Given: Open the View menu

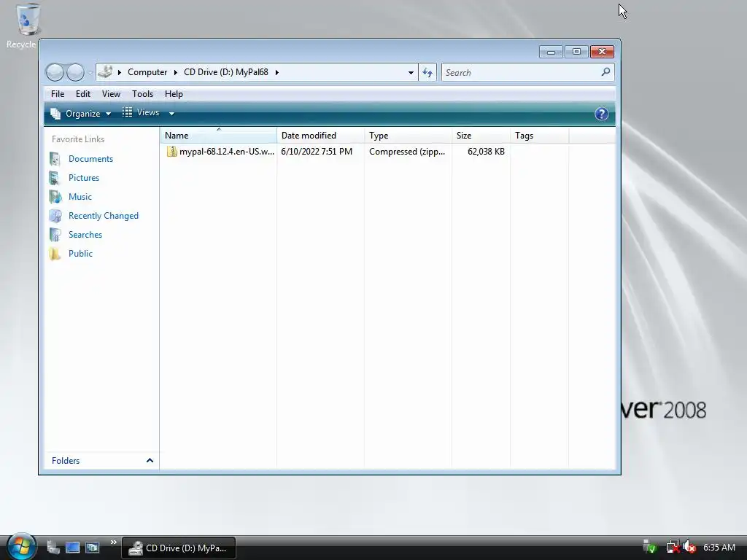Looking at the screenshot, I should pos(111,94).
